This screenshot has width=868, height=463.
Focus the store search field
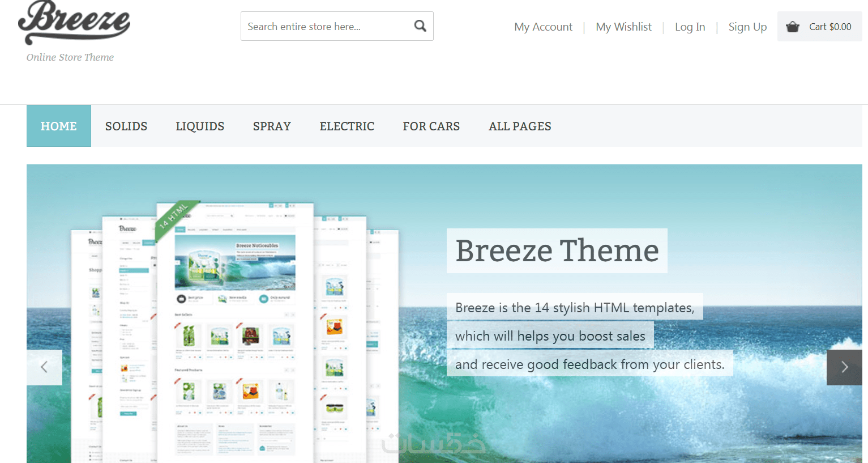(327, 26)
